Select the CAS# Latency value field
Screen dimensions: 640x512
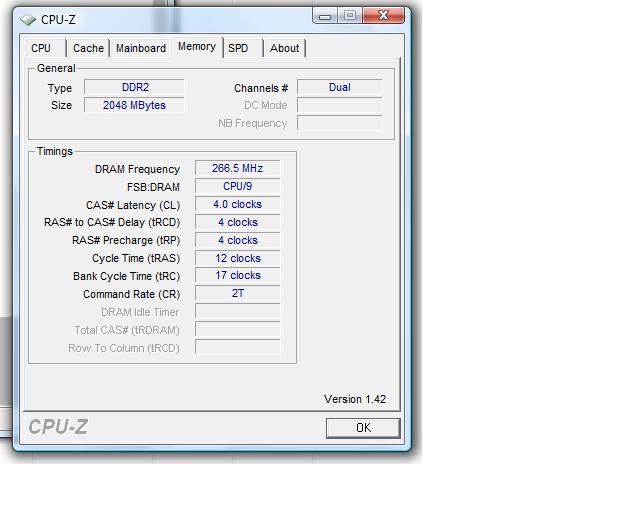point(237,205)
